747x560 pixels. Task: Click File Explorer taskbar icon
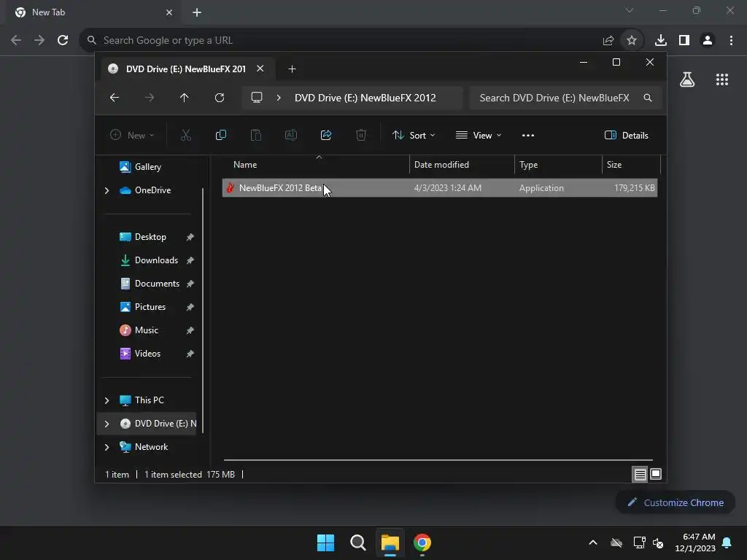coord(390,542)
